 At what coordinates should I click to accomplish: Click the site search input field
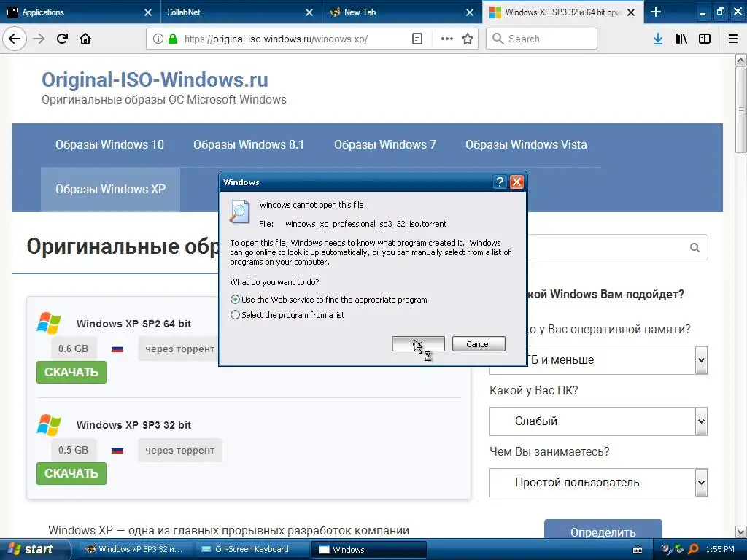(x=605, y=247)
